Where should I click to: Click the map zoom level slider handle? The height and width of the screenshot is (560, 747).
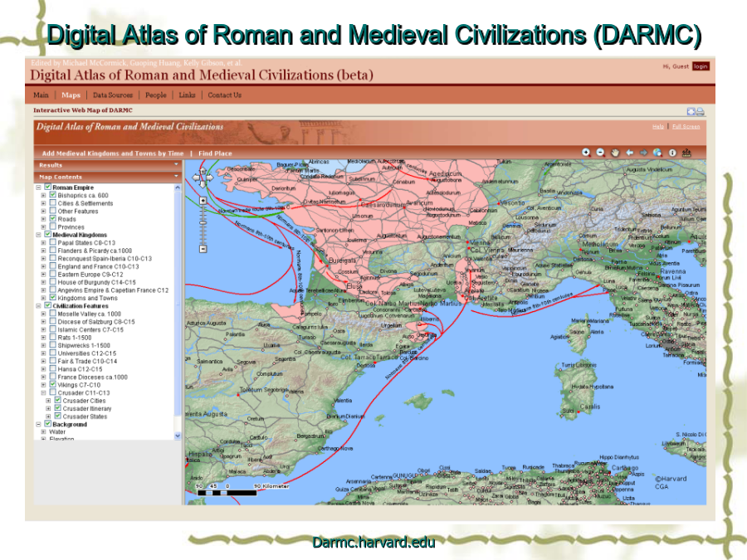click(203, 222)
